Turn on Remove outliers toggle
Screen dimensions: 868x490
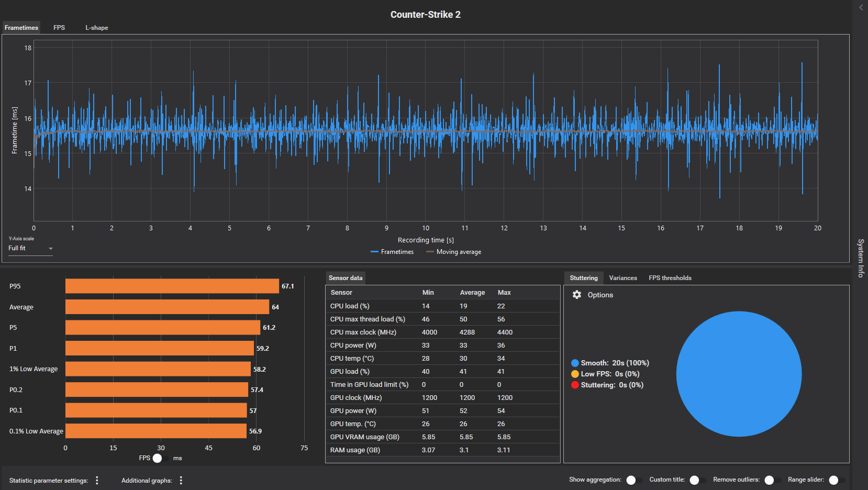pos(772,480)
